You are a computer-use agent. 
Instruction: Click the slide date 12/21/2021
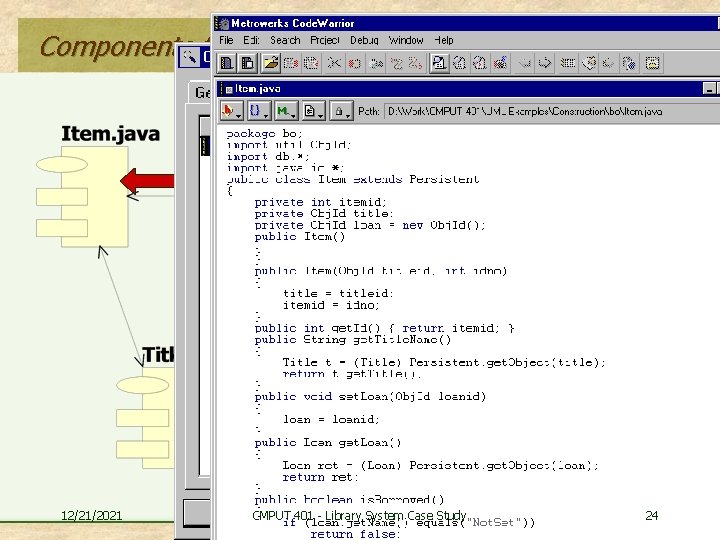pos(91,515)
